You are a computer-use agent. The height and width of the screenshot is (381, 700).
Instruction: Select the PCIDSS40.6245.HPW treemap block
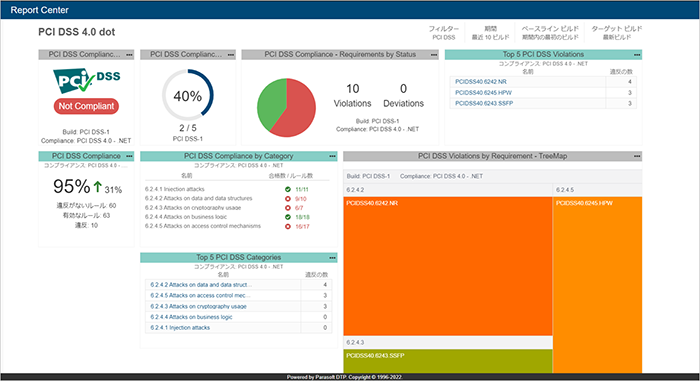tap(597, 285)
